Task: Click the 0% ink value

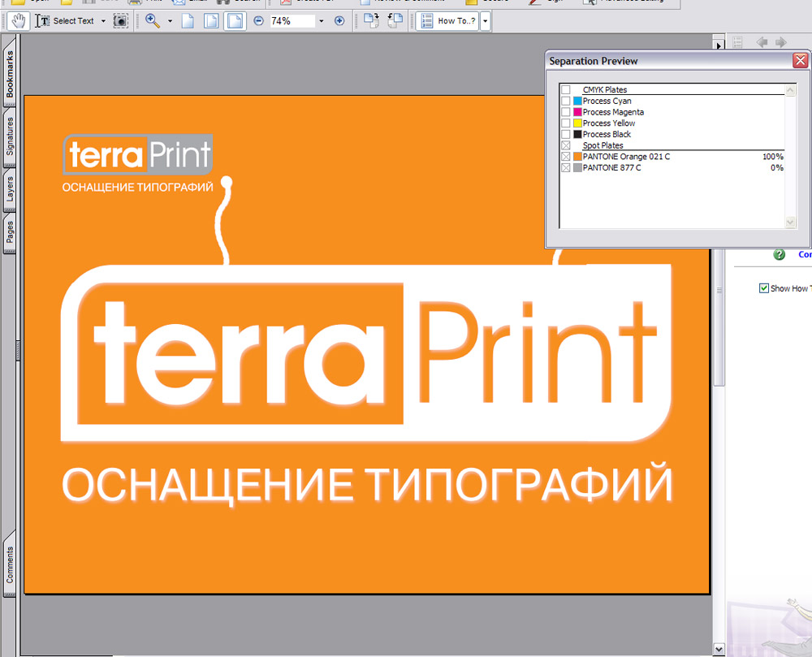Action: 777,168
